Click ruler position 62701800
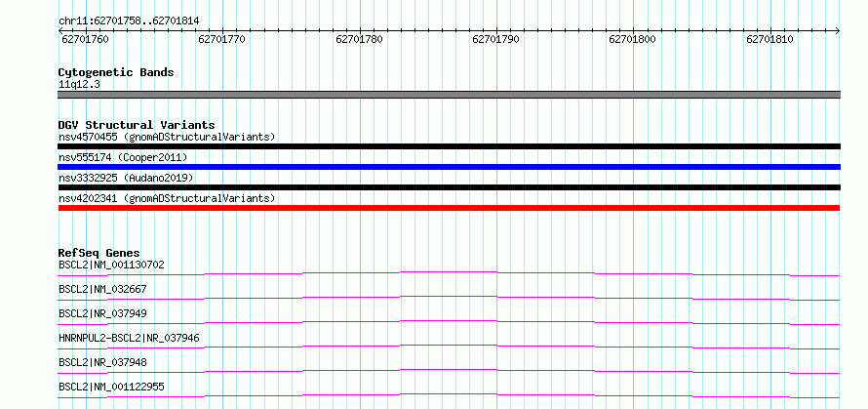Screen dimensions: 868x409 [632, 39]
